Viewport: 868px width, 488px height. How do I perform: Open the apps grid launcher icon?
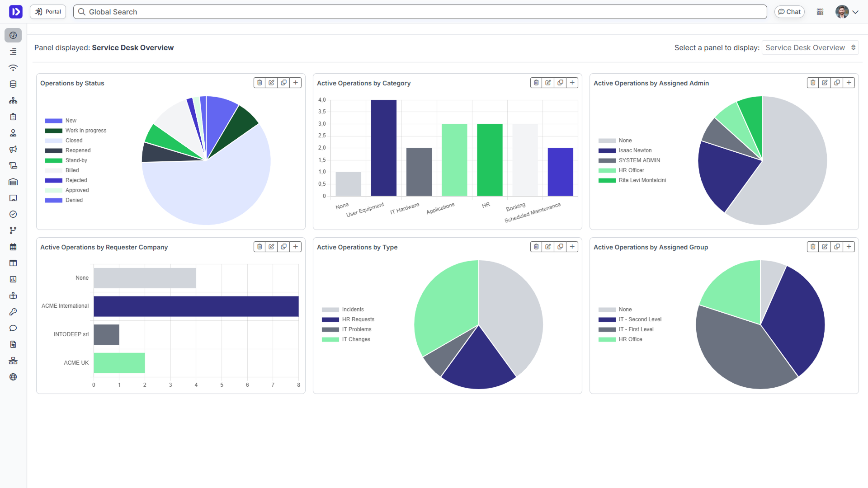[820, 12]
